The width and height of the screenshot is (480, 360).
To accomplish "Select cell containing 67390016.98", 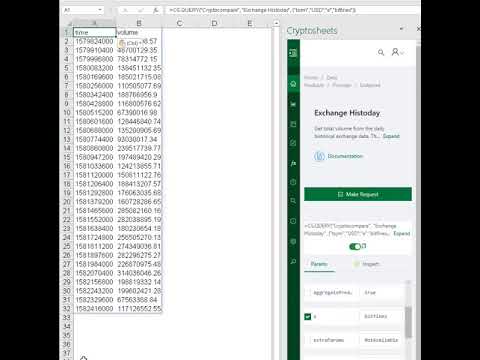I will click(x=139, y=113).
